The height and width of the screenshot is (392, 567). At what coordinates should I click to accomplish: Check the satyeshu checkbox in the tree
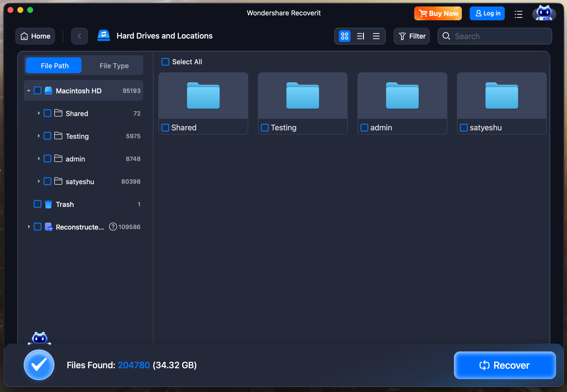click(47, 181)
